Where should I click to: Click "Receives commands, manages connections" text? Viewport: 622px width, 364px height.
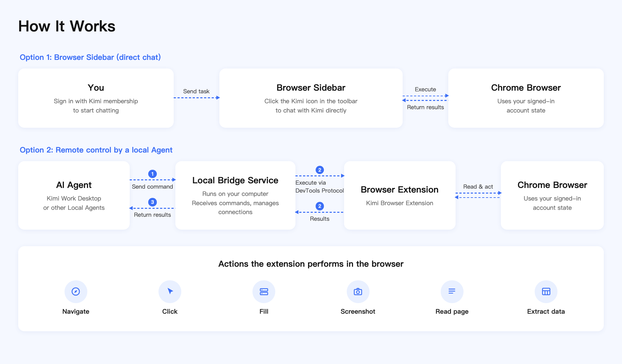point(235,207)
